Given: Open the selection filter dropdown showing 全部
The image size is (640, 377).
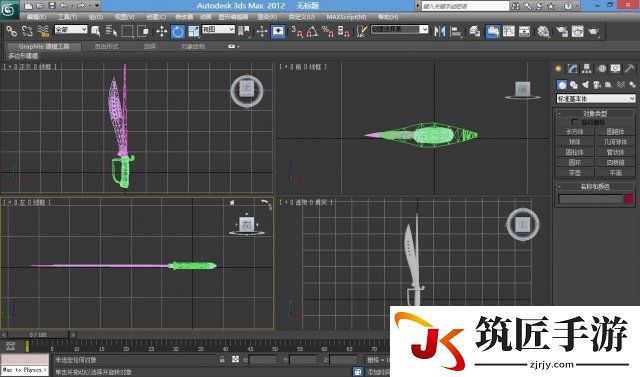Looking at the screenshot, I should pyautogui.click(x=71, y=29).
